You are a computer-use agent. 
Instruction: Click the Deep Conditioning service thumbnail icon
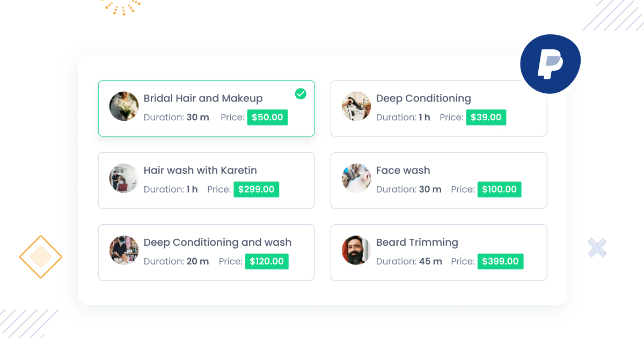356,106
